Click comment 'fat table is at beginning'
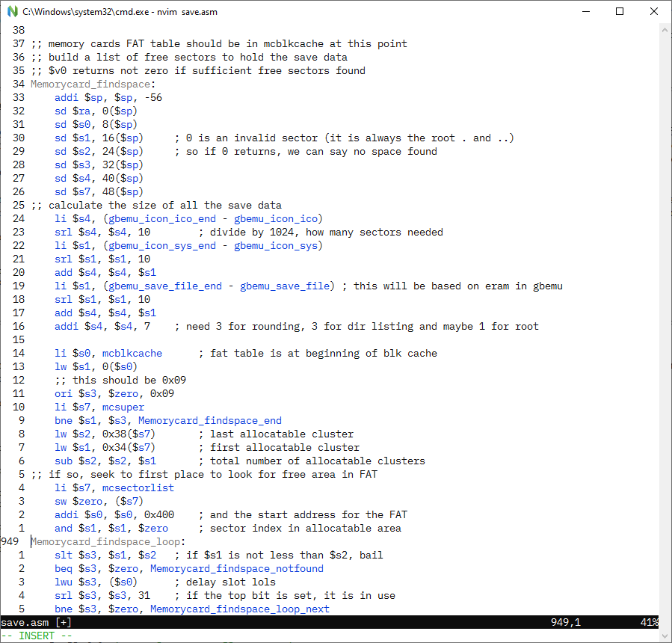 [285, 353]
